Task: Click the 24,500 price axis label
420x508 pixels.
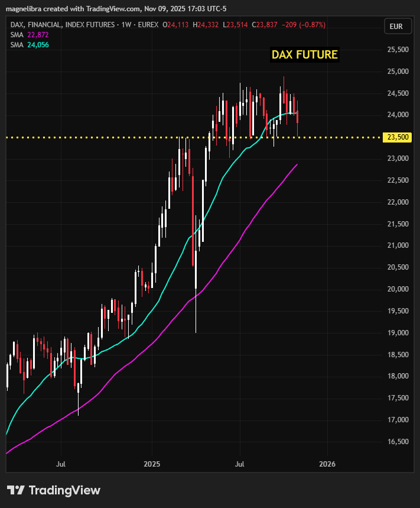Action: [398, 93]
